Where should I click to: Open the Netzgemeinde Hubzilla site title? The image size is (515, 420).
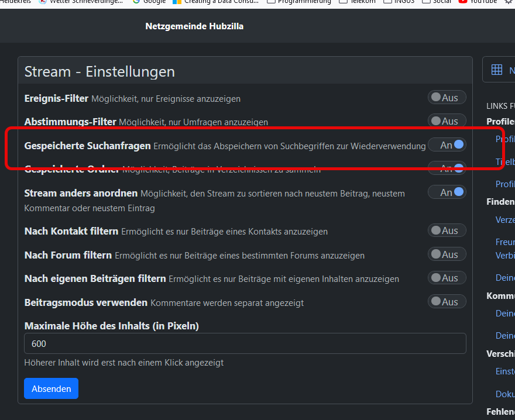click(194, 26)
